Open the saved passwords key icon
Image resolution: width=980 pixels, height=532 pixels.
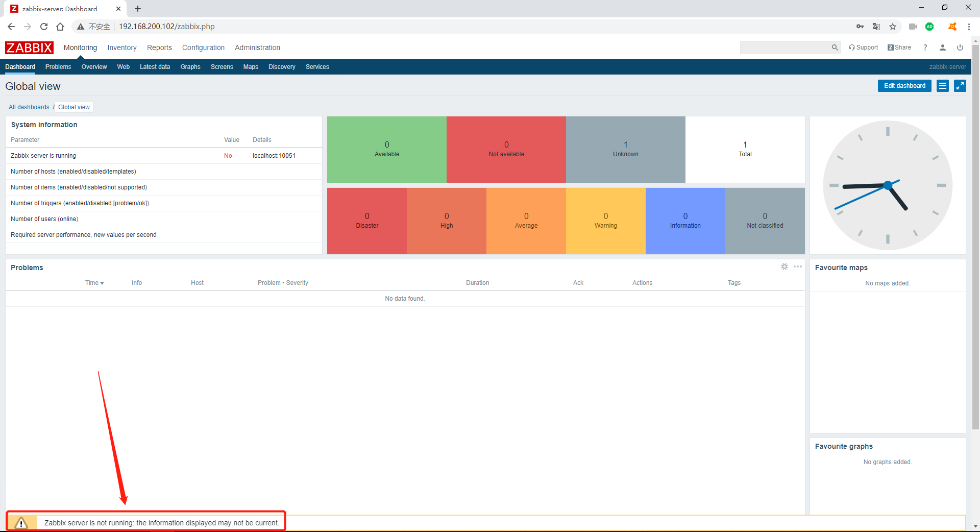coord(860,27)
